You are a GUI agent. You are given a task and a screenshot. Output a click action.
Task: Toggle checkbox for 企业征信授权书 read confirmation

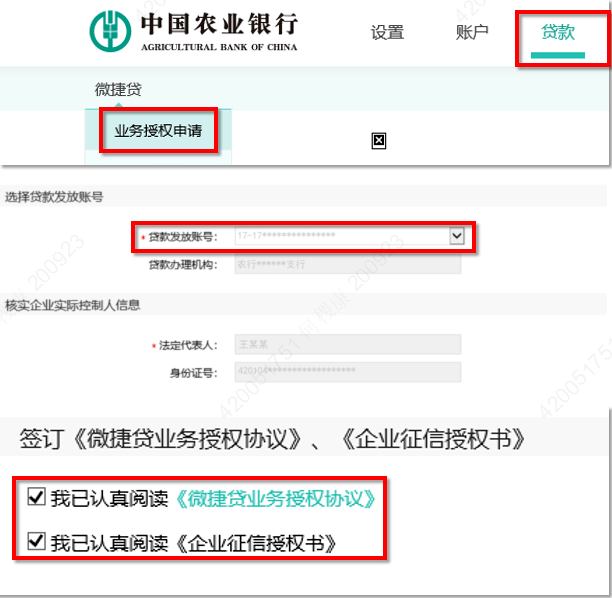click(x=37, y=542)
